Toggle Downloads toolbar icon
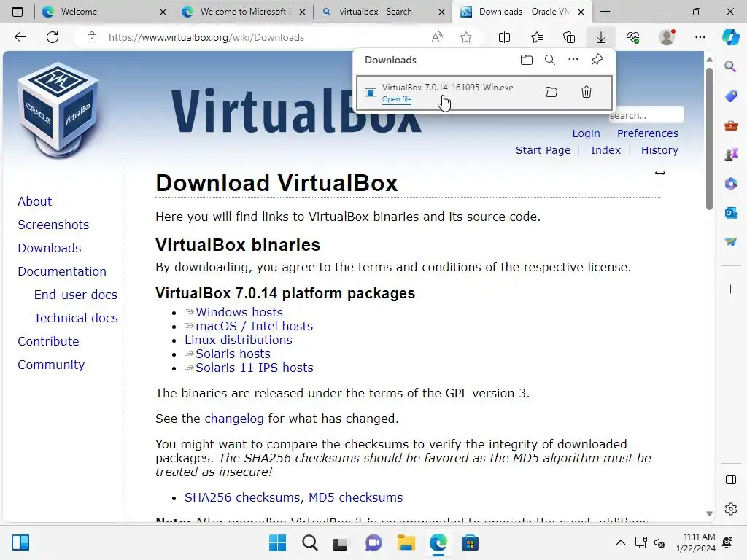 pos(601,37)
